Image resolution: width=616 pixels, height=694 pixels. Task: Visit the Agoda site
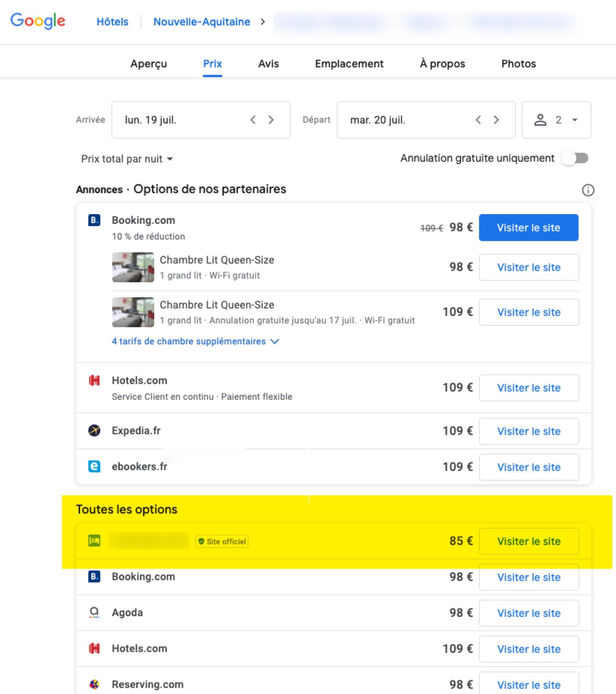pyautogui.click(x=529, y=613)
